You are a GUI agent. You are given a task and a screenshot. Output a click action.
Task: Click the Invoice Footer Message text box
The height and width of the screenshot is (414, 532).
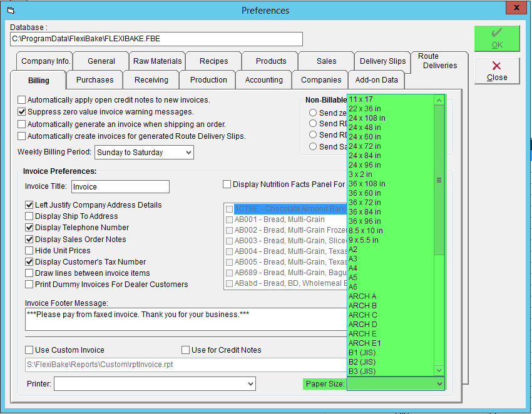(x=186, y=319)
